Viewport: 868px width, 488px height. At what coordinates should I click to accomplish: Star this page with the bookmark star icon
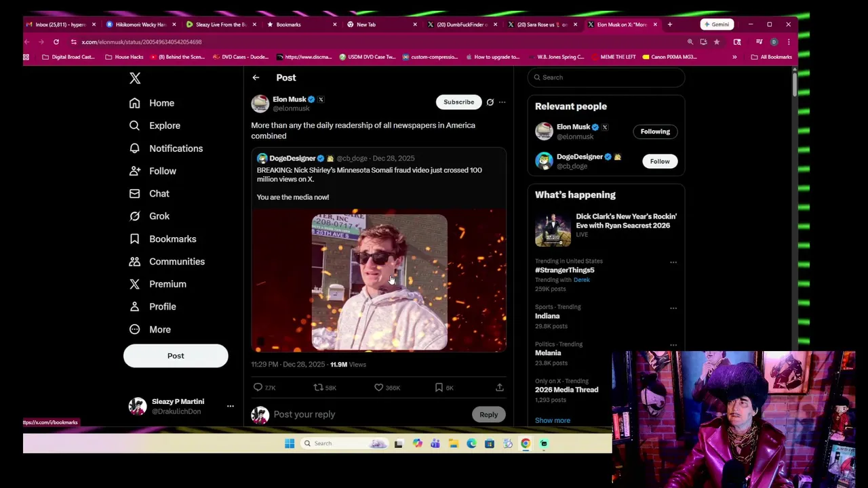(x=716, y=42)
